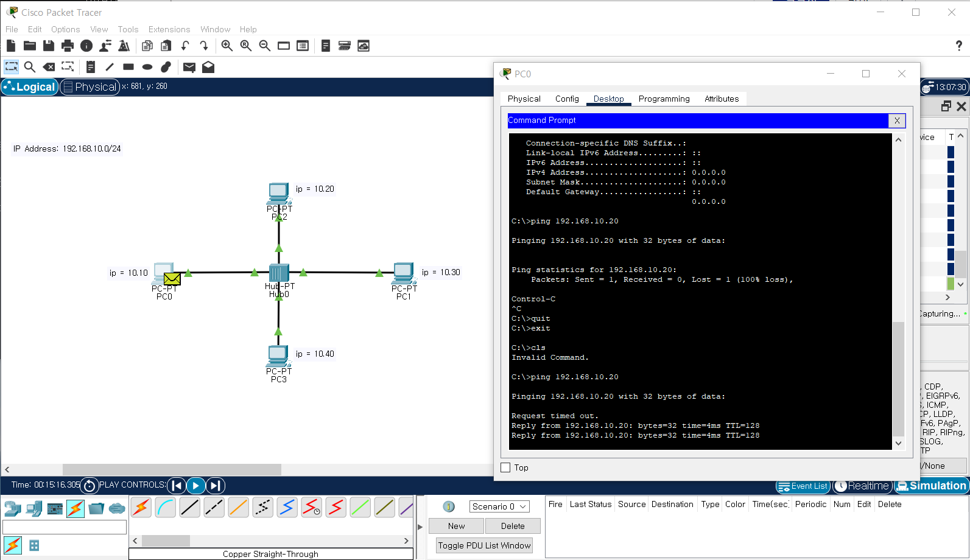This screenshot has height=560, width=970.
Task: Reset the workspace zoom
Action: (246, 46)
